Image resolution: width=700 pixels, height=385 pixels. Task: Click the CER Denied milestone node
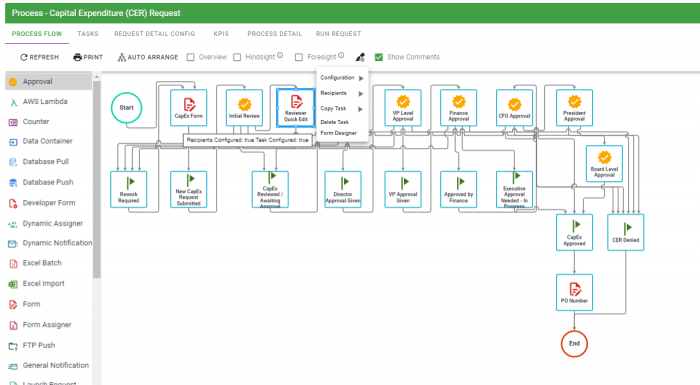[x=625, y=232]
